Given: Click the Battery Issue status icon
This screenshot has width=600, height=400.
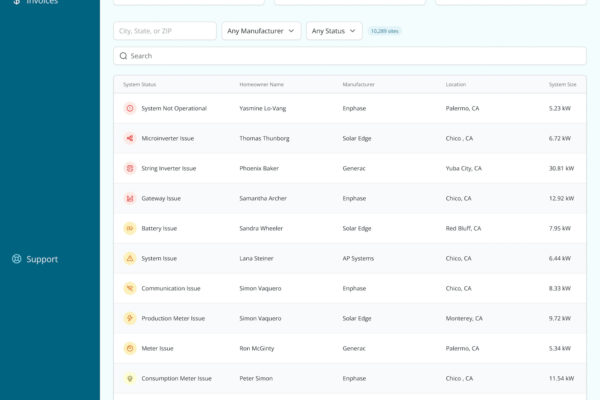Looking at the screenshot, I should coord(130,228).
